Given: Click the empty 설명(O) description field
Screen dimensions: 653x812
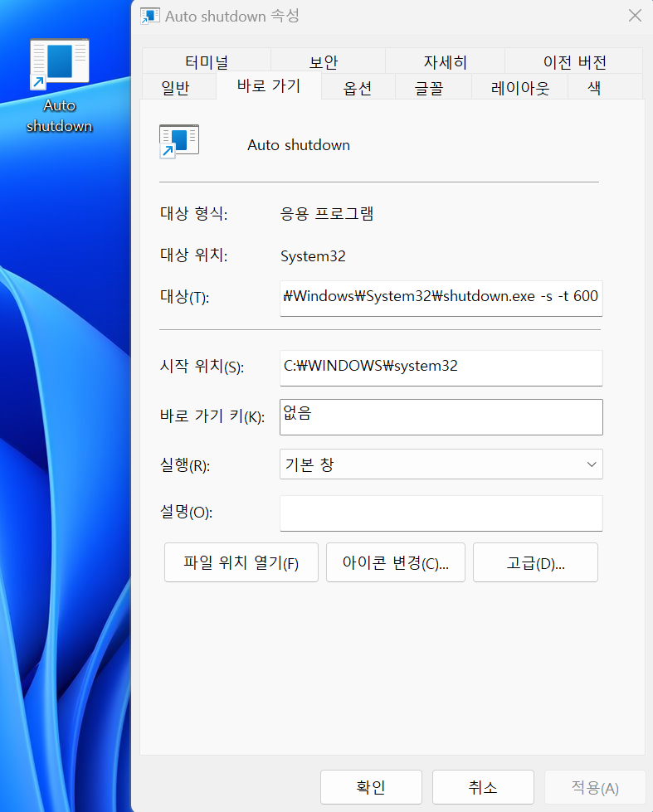Looking at the screenshot, I should pyautogui.click(x=441, y=513).
